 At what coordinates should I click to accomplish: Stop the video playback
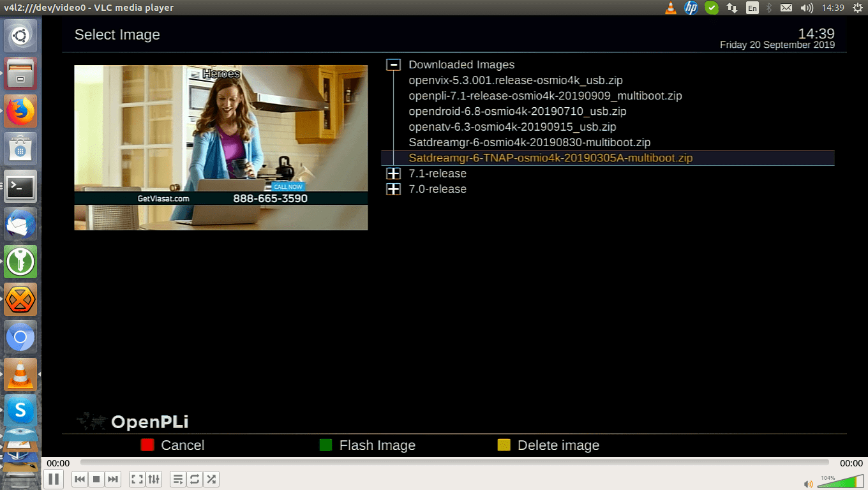point(96,479)
